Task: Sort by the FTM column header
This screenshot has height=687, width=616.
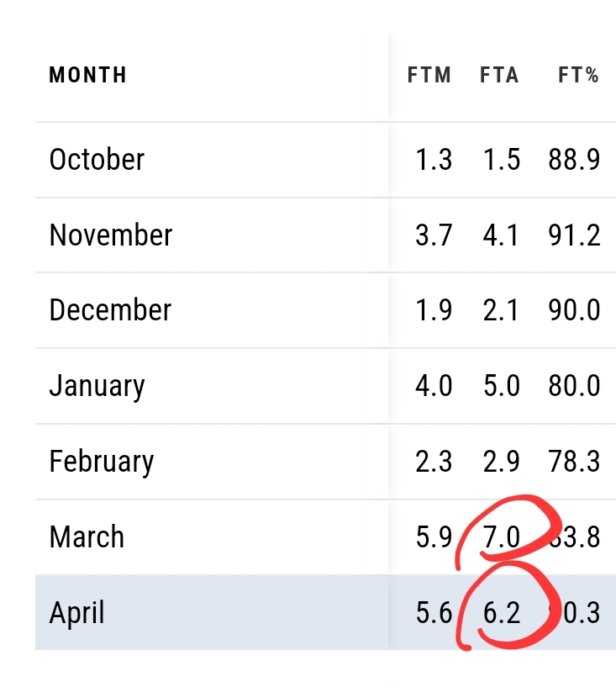Action: (x=429, y=75)
